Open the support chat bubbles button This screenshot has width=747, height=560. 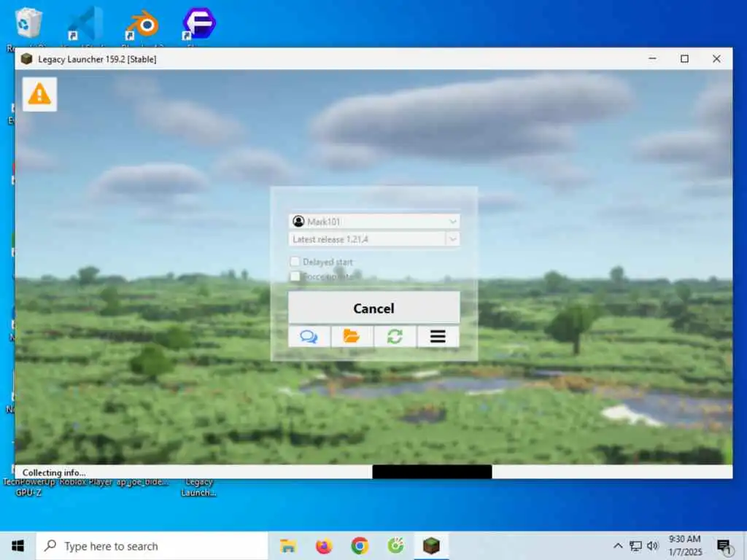(x=309, y=337)
